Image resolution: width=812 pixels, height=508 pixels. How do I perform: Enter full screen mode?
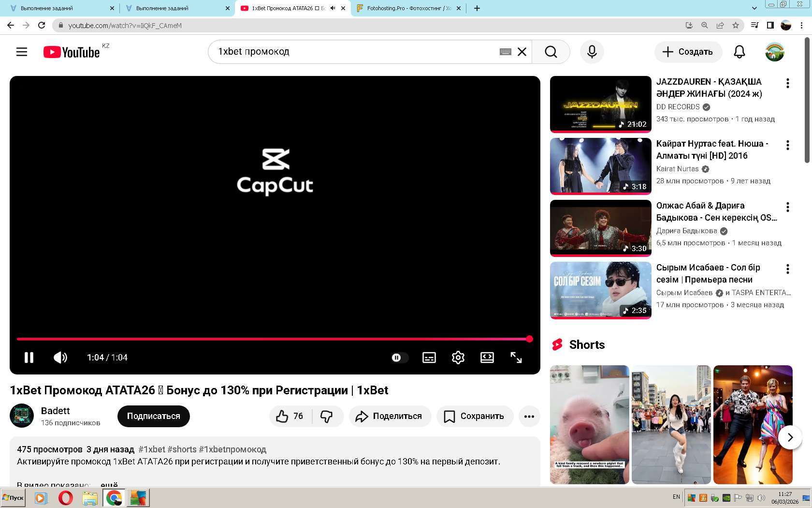click(x=516, y=358)
